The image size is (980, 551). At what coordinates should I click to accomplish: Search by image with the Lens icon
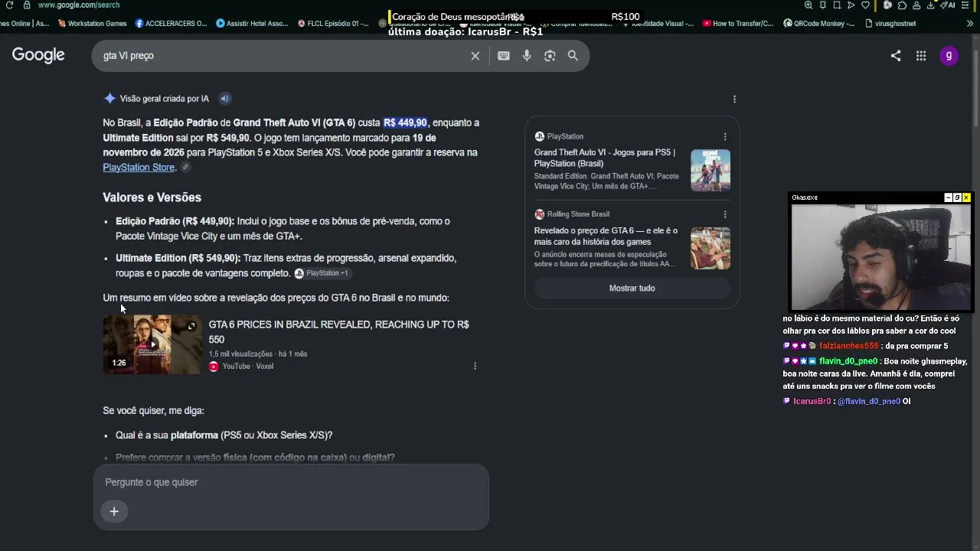pyautogui.click(x=550, y=56)
